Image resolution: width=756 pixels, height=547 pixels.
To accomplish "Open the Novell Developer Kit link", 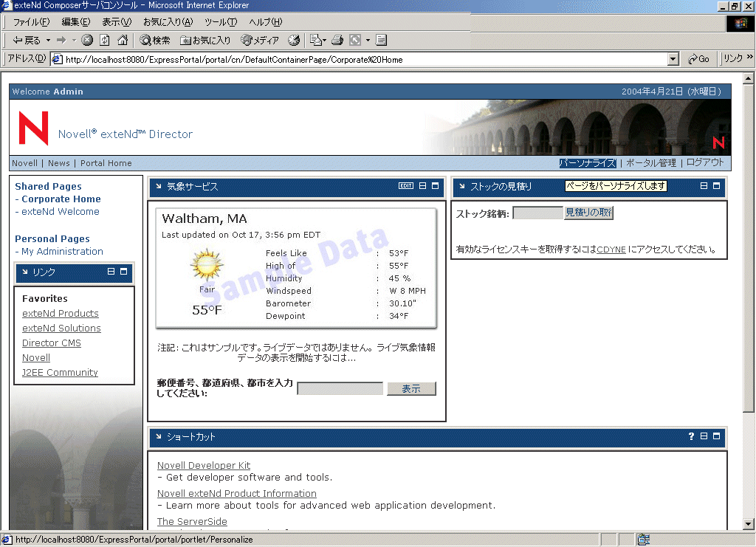I will coord(204,466).
